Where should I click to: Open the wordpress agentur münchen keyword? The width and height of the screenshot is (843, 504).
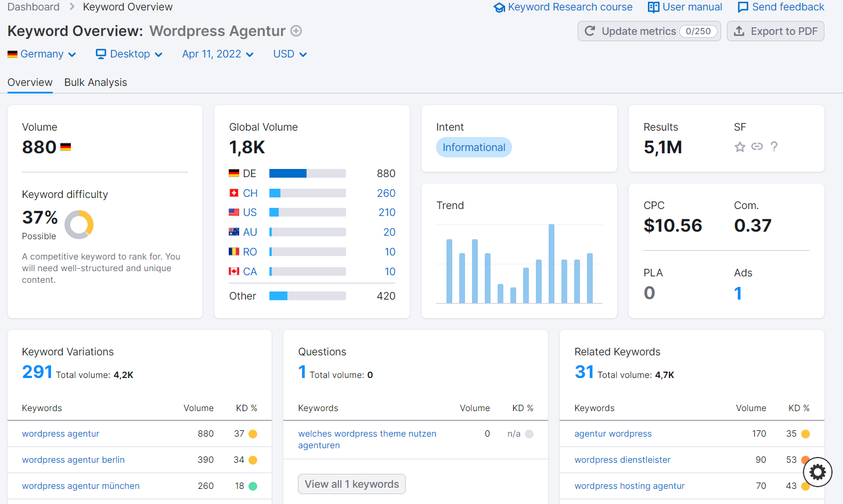pyautogui.click(x=81, y=486)
